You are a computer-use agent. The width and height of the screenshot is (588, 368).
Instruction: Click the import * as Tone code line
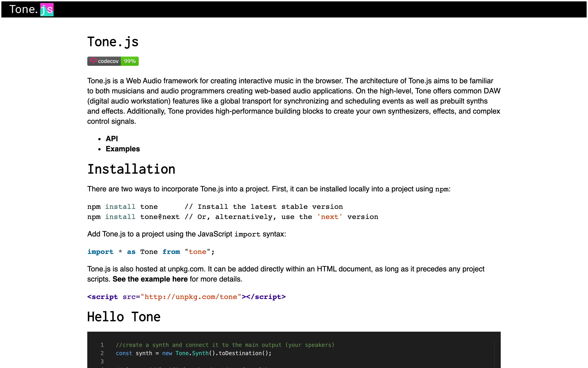tap(151, 252)
